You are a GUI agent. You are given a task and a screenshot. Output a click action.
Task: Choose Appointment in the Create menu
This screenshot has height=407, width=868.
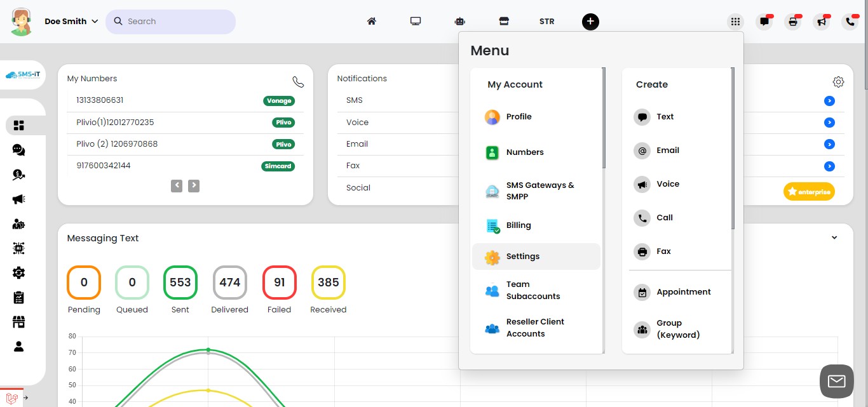click(683, 292)
